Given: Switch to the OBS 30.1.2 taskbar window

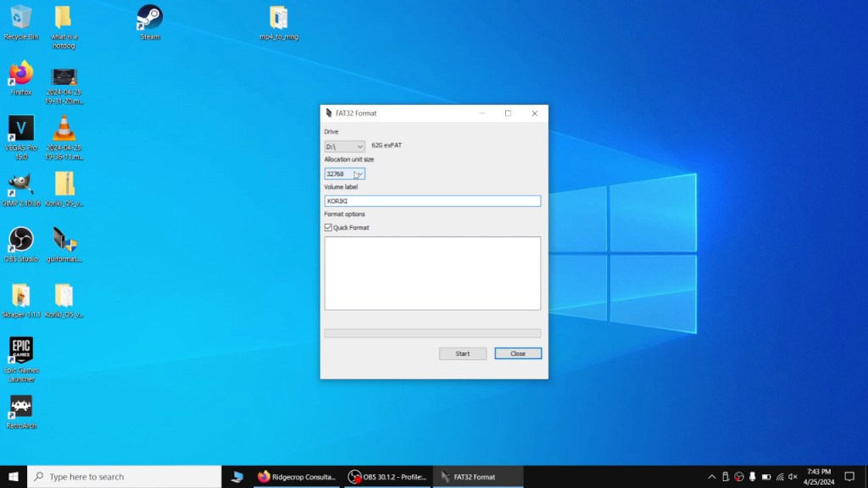Looking at the screenshot, I should pyautogui.click(x=386, y=476).
